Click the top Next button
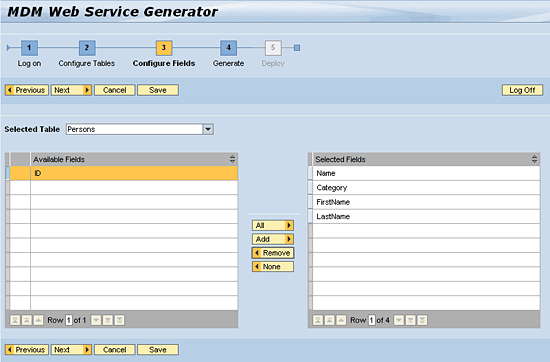The height and width of the screenshot is (362, 550). 71,90
